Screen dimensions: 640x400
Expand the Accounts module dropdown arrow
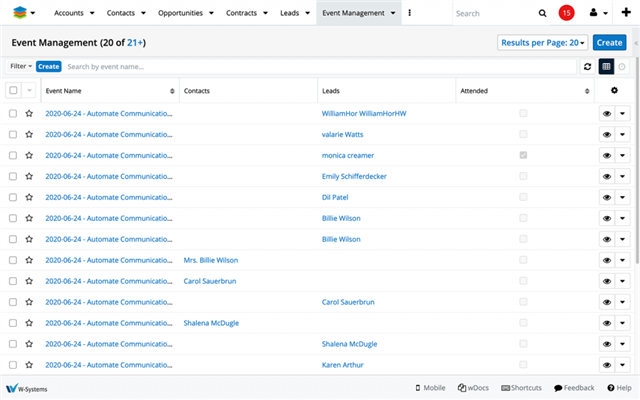(x=92, y=13)
